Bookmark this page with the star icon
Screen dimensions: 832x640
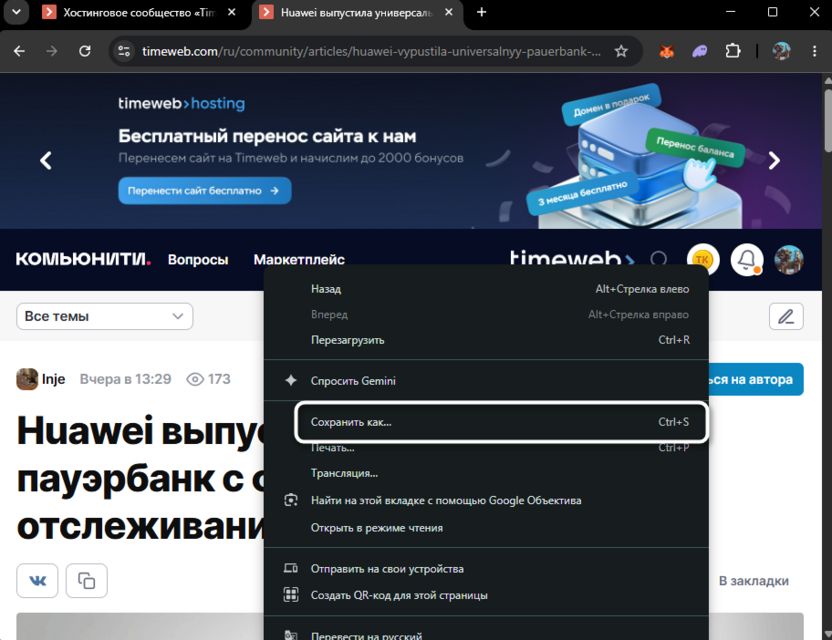click(621, 51)
